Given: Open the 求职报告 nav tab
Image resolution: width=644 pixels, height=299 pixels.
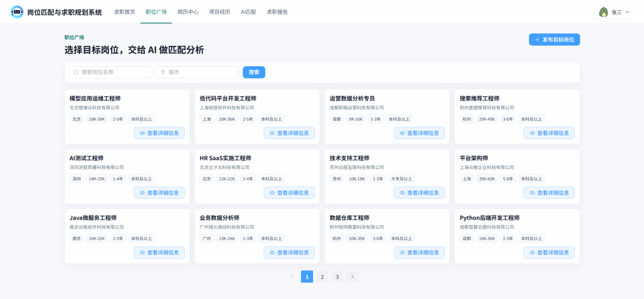Looking at the screenshot, I should 277,12.
